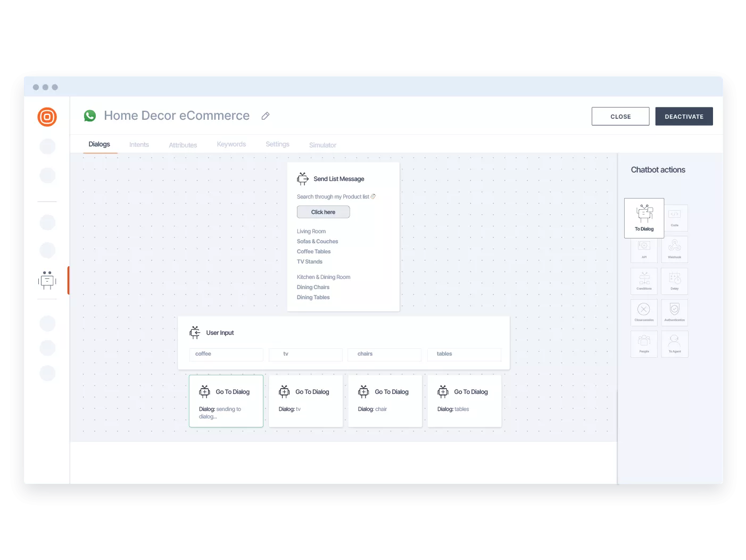
Task: Choose the Webhook action icon
Action: pos(674,249)
